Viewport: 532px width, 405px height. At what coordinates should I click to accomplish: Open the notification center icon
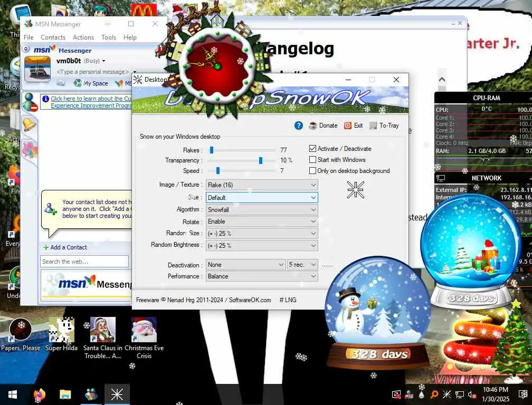coord(523,394)
